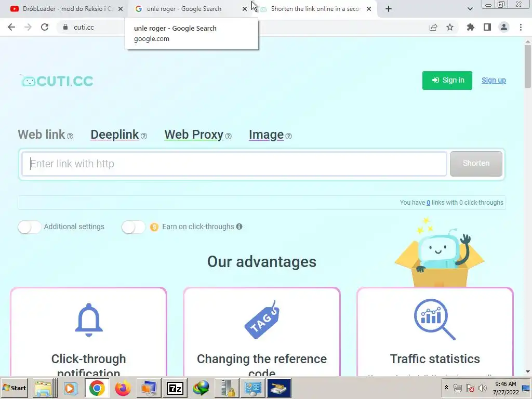Open the 0 links count link

pyautogui.click(x=428, y=203)
